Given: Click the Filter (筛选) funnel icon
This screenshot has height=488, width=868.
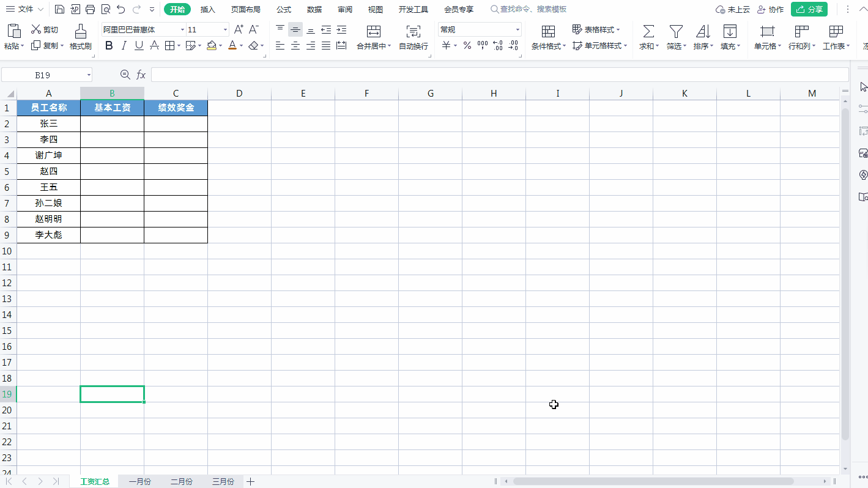Looking at the screenshot, I should click(x=675, y=31).
